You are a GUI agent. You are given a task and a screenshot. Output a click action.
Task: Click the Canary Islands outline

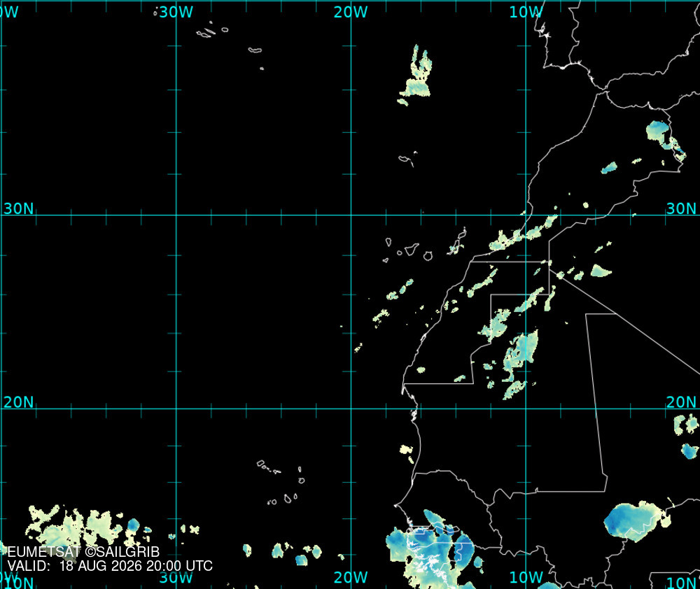(424, 245)
